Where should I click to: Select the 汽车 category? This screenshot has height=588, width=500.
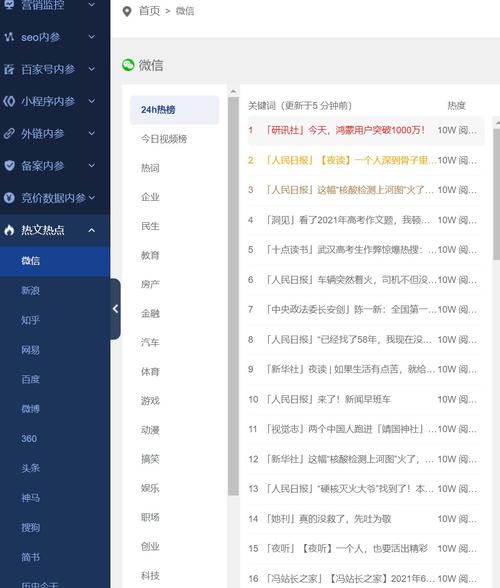pyautogui.click(x=150, y=342)
